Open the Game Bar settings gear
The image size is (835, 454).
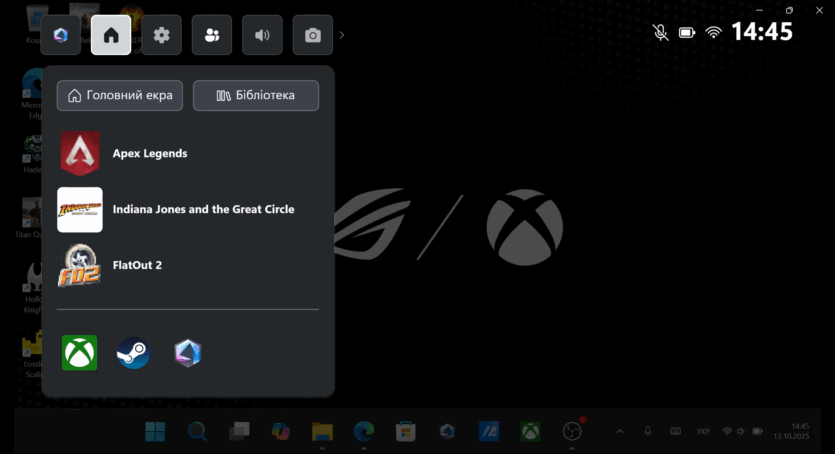tap(161, 35)
